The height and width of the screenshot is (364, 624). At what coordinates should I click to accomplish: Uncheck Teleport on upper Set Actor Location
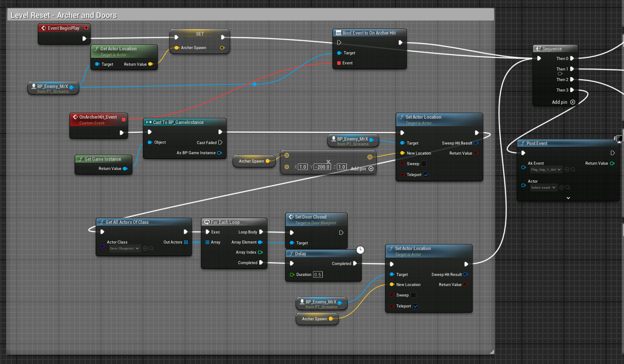[426, 175]
